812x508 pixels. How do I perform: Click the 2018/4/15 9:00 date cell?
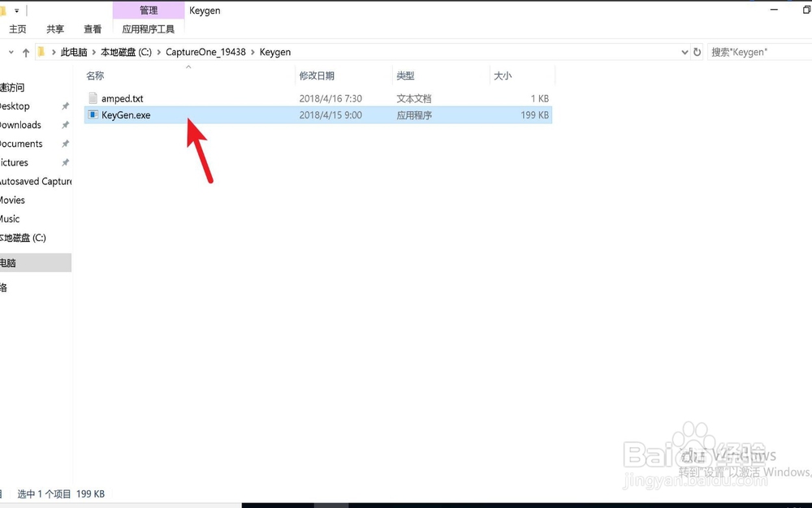(x=330, y=115)
